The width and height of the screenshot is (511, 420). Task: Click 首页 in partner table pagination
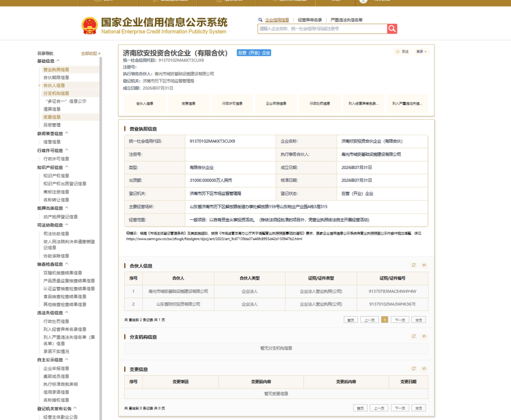351,320
